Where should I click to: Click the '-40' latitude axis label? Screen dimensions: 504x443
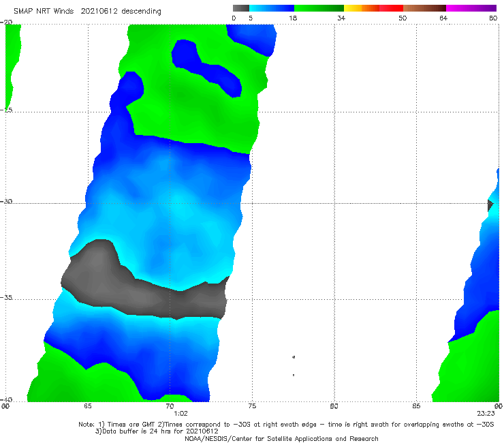6,399
